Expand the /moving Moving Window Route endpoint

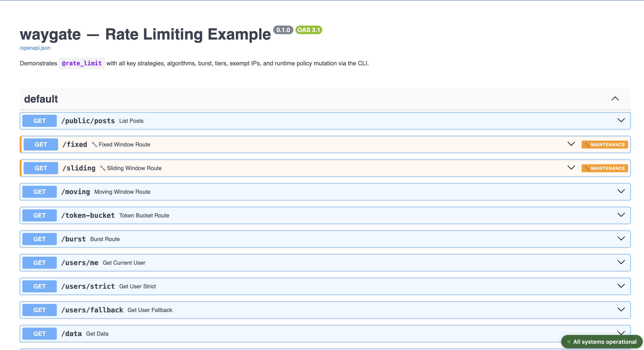(x=621, y=192)
